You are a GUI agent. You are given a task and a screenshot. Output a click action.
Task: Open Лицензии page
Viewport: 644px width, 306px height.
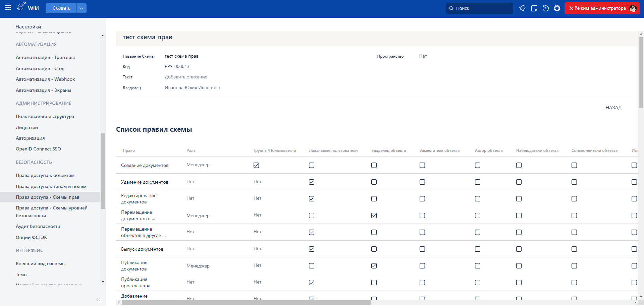27,127
